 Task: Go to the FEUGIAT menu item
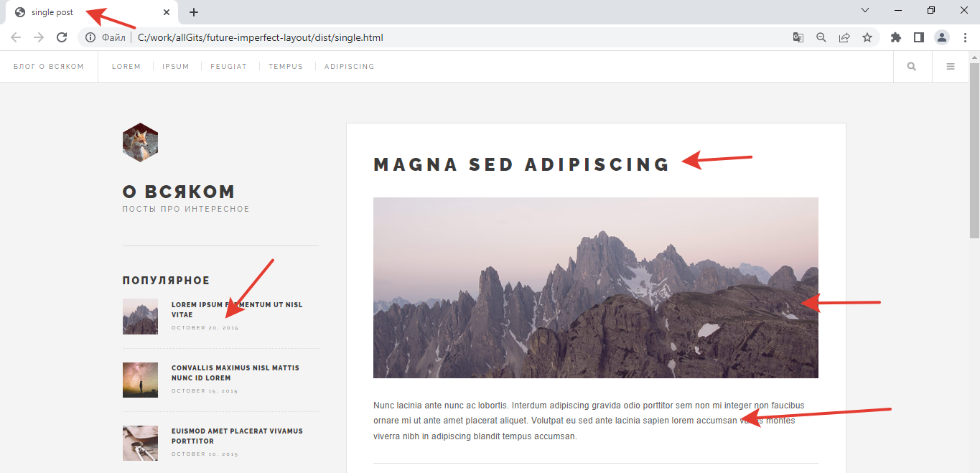point(228,67)
